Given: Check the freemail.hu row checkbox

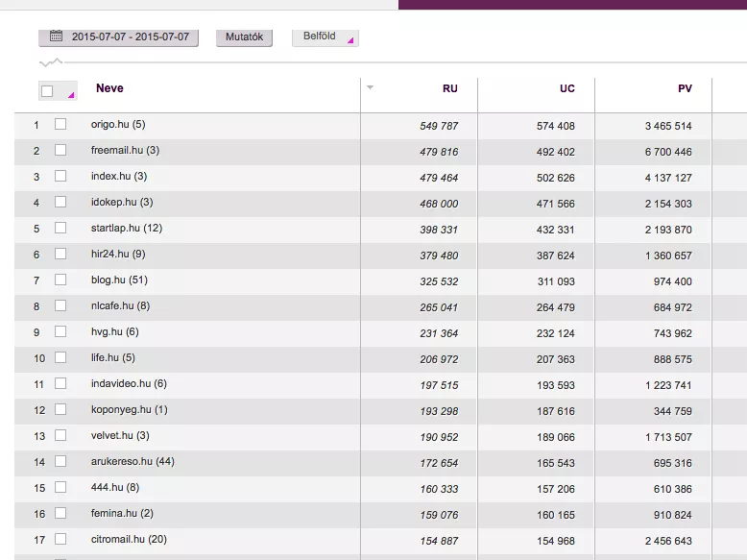Looking at the screenshot, I should point(60,150).
